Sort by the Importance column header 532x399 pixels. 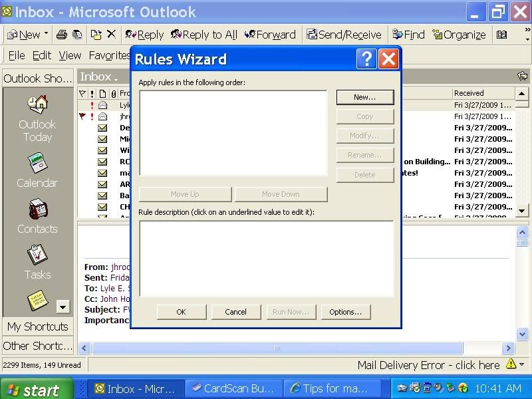92,93
